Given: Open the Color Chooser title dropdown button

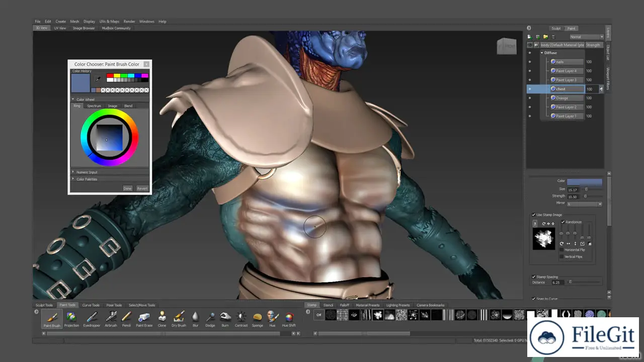Looking at the screenshot, I should pyautogui.click(x=146, y=64).
